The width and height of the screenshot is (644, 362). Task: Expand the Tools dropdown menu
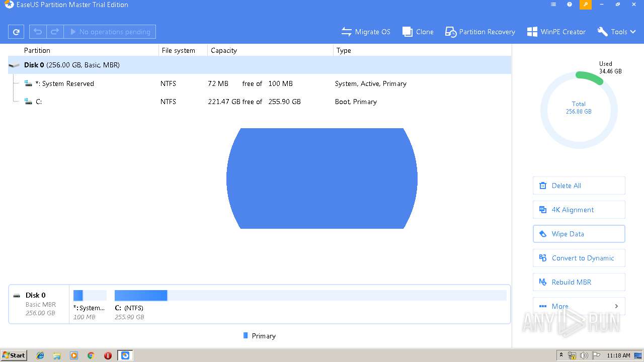pyautogui.click(x=617, y=32)
